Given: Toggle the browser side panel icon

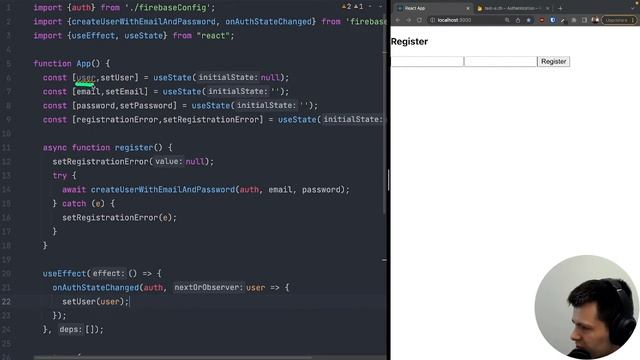Looking at the screenshot, I should coord(584,20).
